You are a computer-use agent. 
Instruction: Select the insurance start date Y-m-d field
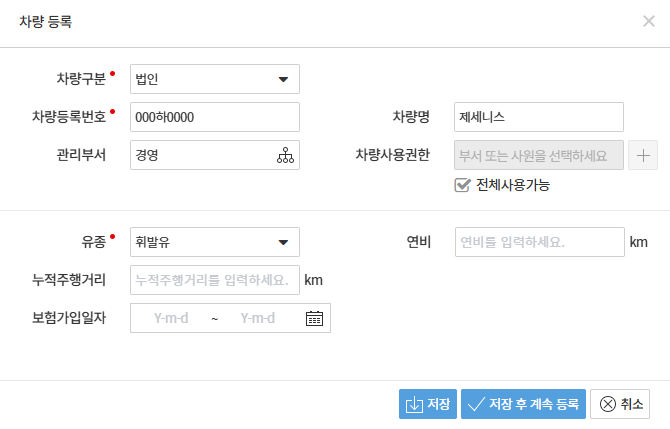[x=171, y=318]
